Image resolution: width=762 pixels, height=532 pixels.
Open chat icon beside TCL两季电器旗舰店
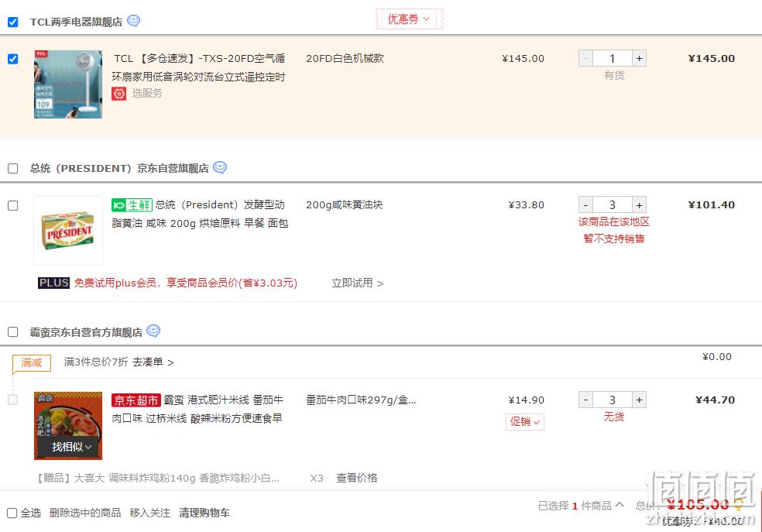[134, 21]
